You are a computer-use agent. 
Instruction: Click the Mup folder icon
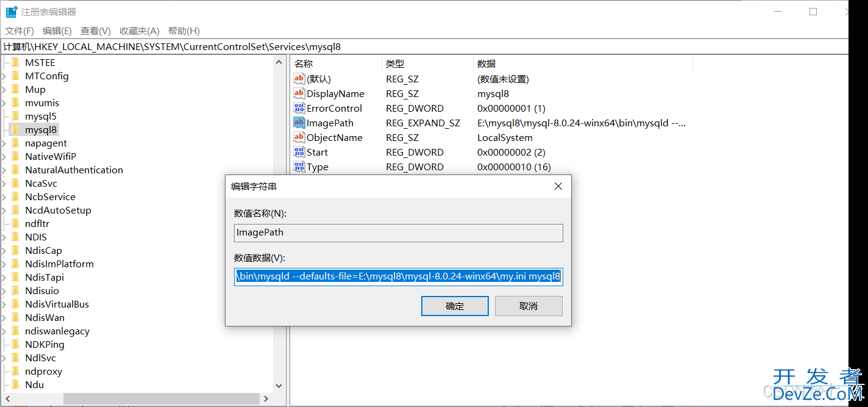[15, 89]
